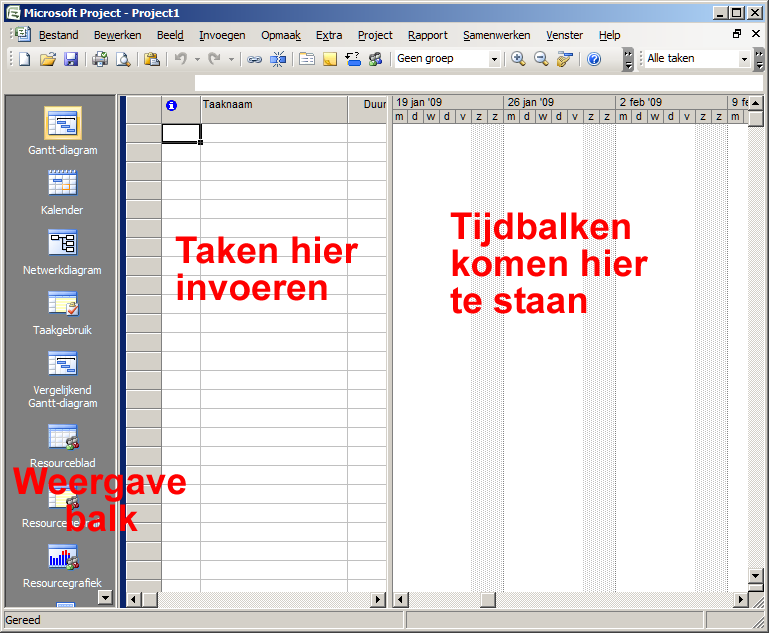The width and height of the screenshot is (769, 633).
Task: Click the publish changes icon with question mark
Action: (x=353, y=59)
